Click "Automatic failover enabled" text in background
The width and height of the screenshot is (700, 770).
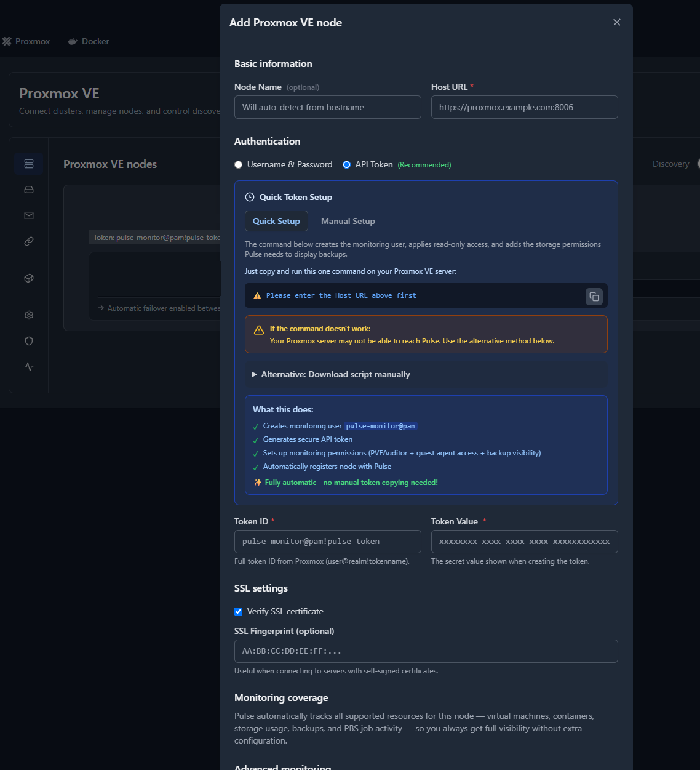click(x=164, y=308)
